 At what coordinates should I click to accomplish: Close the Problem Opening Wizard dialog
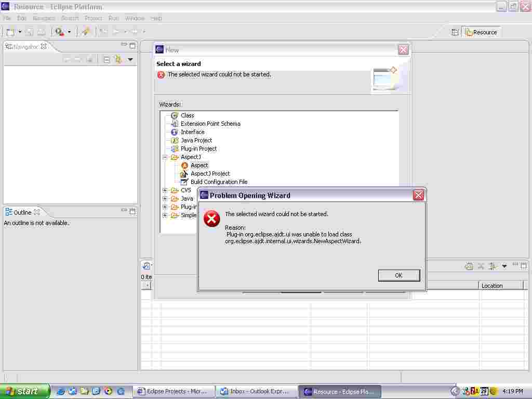418,195
